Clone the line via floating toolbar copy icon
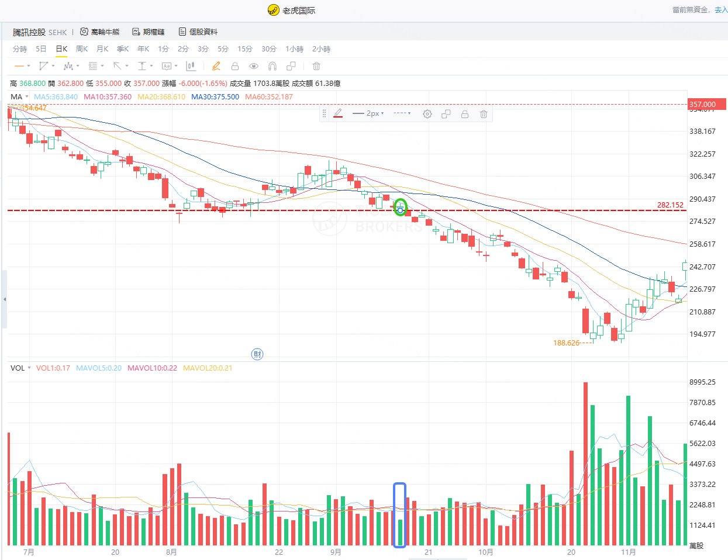The width and height of the screenshot is (728, 560). coord(446,114)
